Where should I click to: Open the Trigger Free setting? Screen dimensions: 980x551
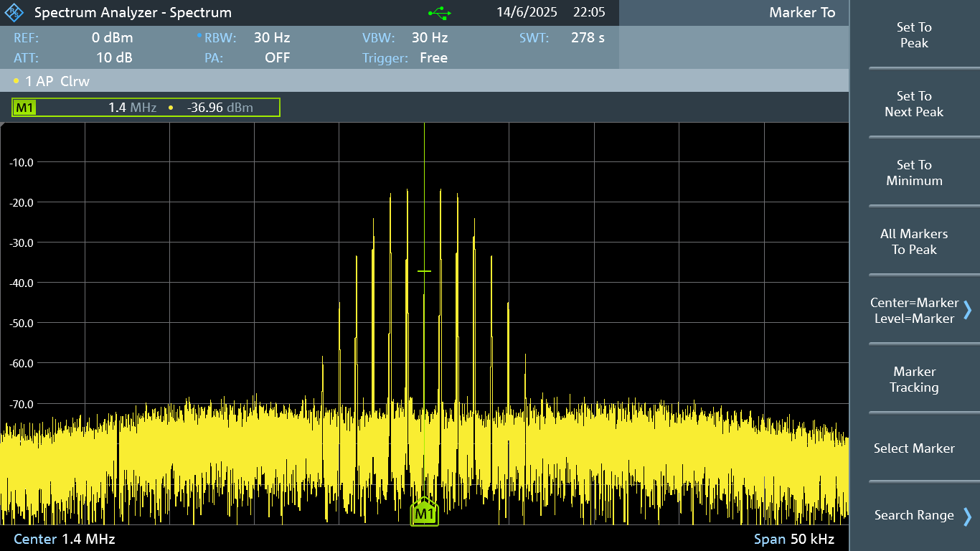click(433, 58)
